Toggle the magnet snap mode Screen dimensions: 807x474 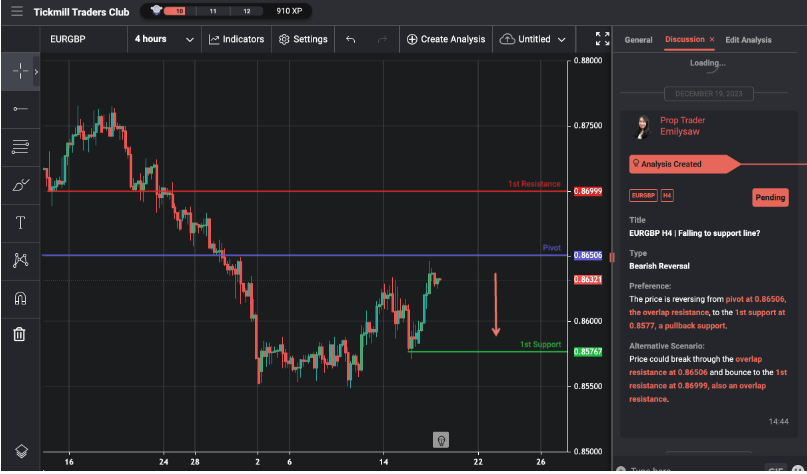click(20, 299)
